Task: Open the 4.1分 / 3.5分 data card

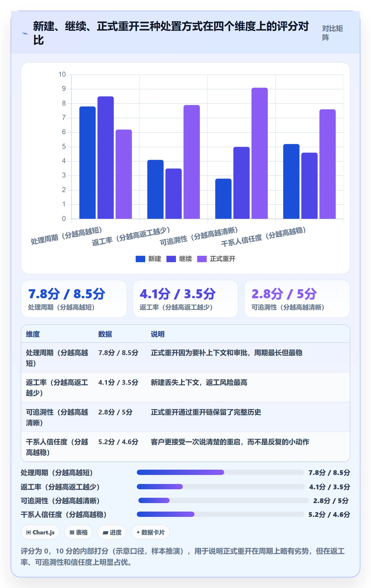Action: pyautogui.click(x=185, y=299)
